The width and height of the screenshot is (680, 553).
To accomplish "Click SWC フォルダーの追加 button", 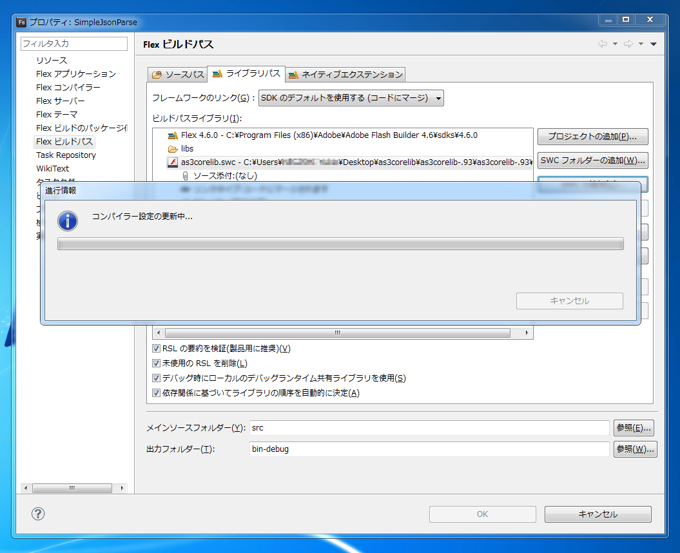I will pos(592,160).
